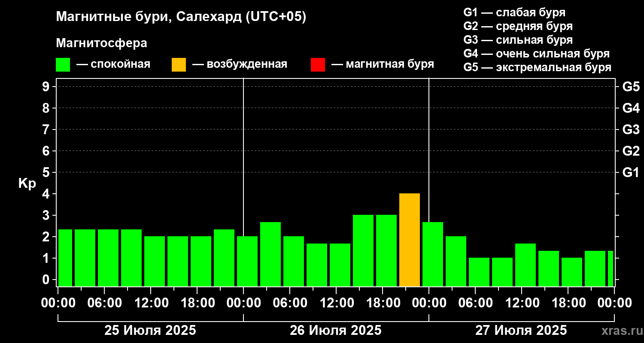Viewport: 644px width, 343px height.
Task: Click the orange Kp 4 bar on 26 July
Action: coord(410,240)
